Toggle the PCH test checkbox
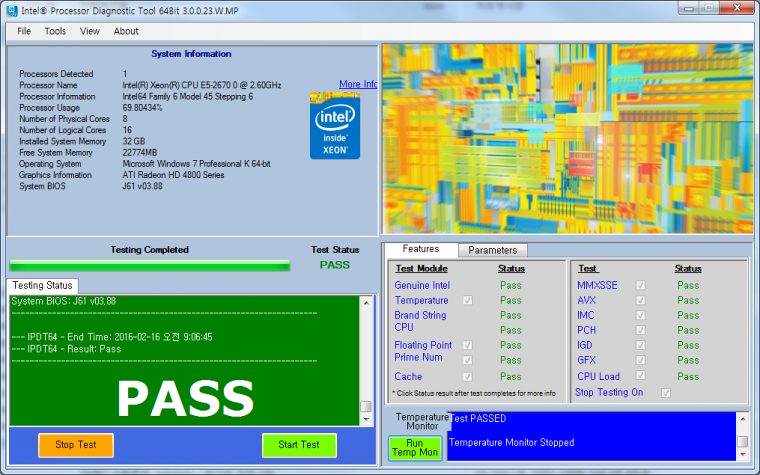The height and width of the screenshot is (475, 760). 640,330
